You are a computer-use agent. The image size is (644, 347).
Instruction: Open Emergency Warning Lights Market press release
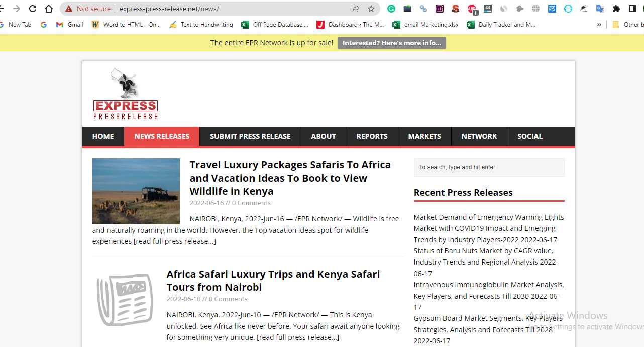(x=489, y=228)
